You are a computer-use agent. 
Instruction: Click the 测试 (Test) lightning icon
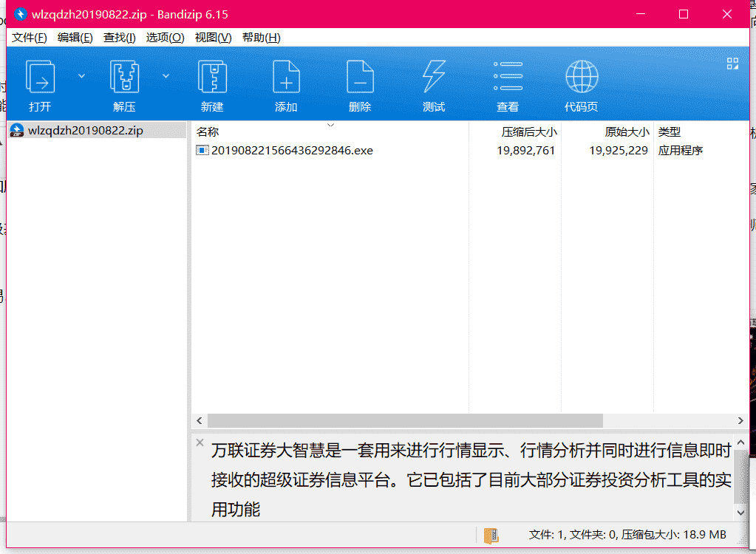pyautogui.click(x=434, y=77)
